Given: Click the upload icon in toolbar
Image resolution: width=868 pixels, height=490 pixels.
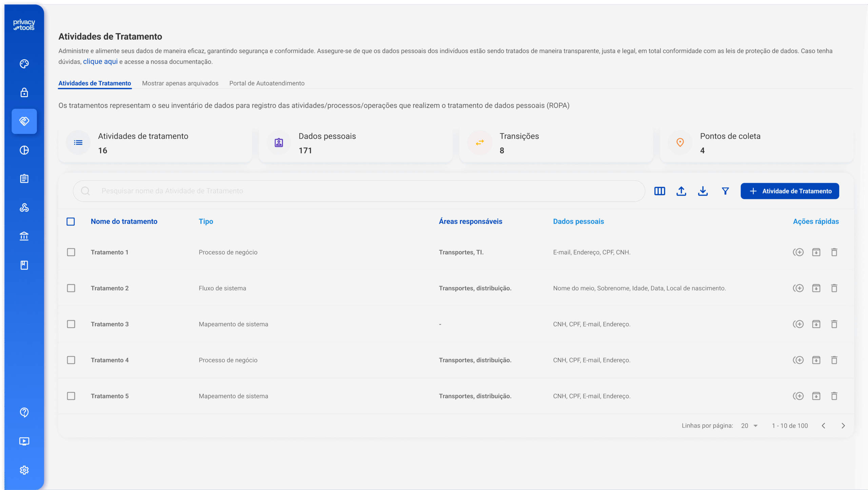Looking at the screenshot, I should click(x=681, y=191).
